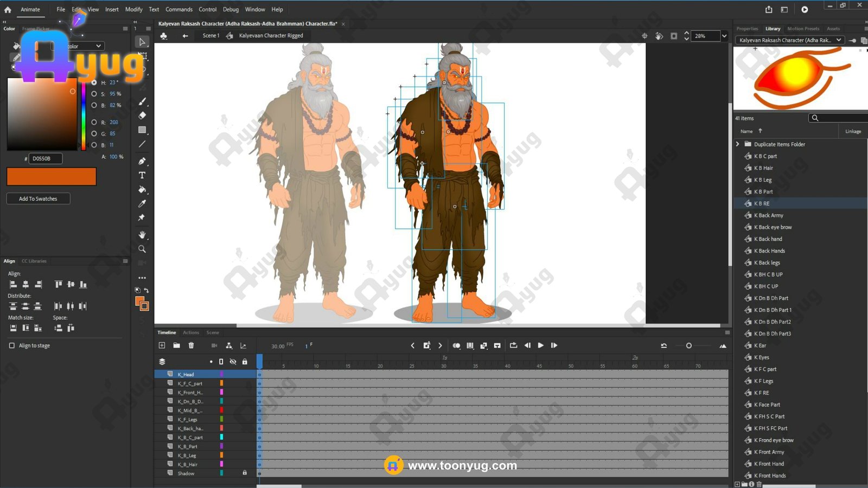
Task: Select the Eyedropper tool
Action: pos(142,204)
